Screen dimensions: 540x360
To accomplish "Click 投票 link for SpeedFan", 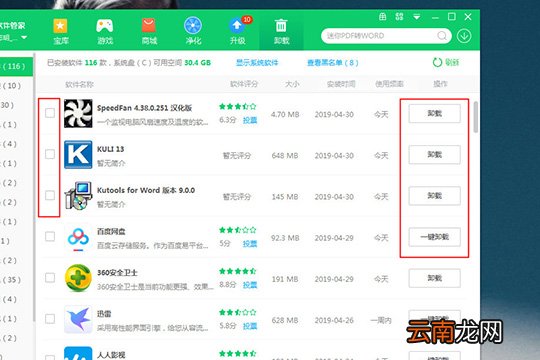I will 250,120.
